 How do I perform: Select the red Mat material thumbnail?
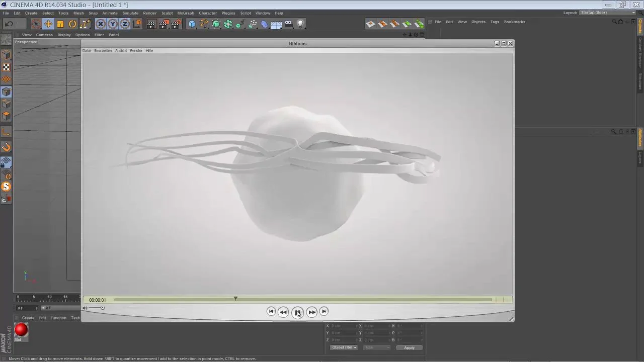(21, 330)
